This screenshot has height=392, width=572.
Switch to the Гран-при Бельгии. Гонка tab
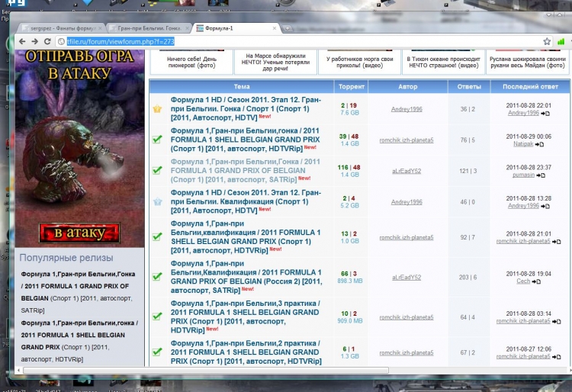pyautogui.click(x=149, y=28)
